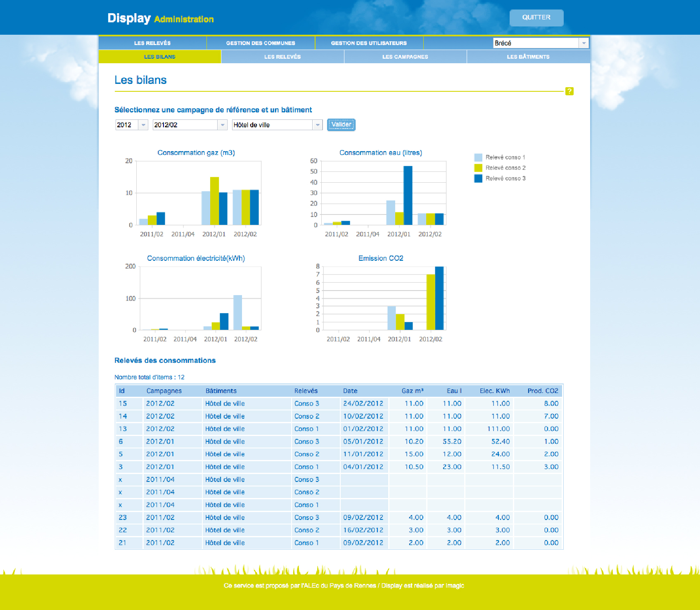700x610 pixels.
Task: Click the date 16/02/2012 cell
Action: tap(363, 530)
